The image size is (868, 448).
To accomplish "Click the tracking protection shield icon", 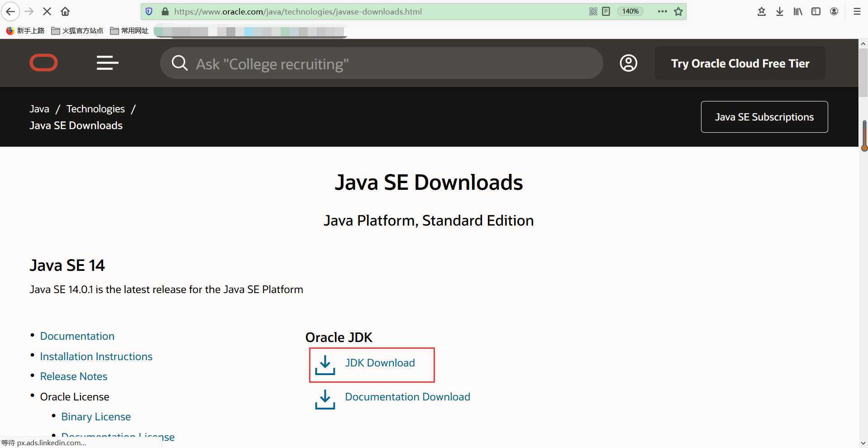I will click(x=149, y=11).
